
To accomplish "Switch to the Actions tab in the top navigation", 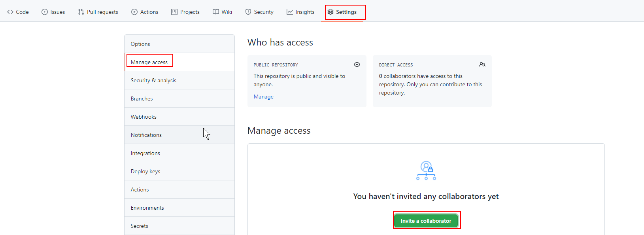I will point(145,12).
